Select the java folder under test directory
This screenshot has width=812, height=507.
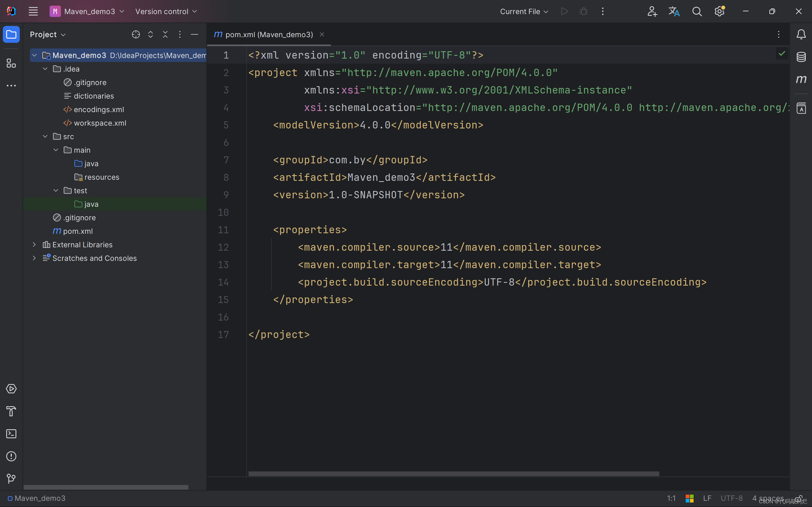tap(91, 203)
